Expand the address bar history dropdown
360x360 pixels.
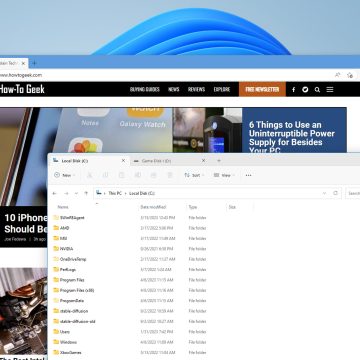point(324,193)
